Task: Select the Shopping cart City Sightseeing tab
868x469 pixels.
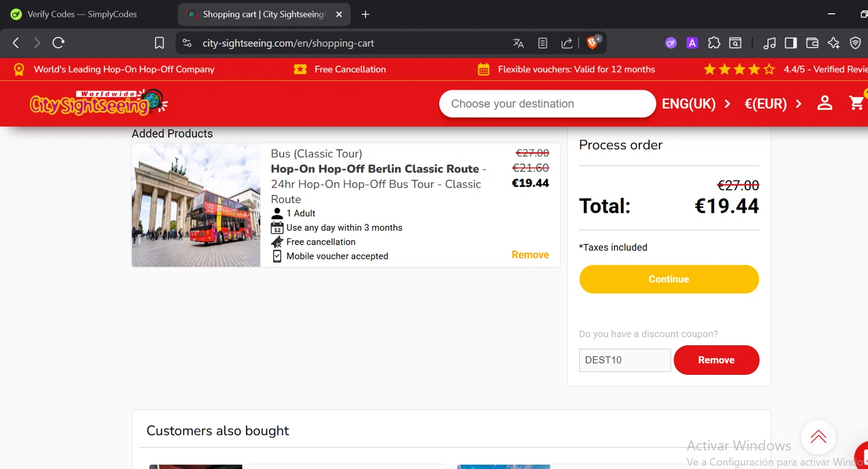Action: tap(264, 14)
